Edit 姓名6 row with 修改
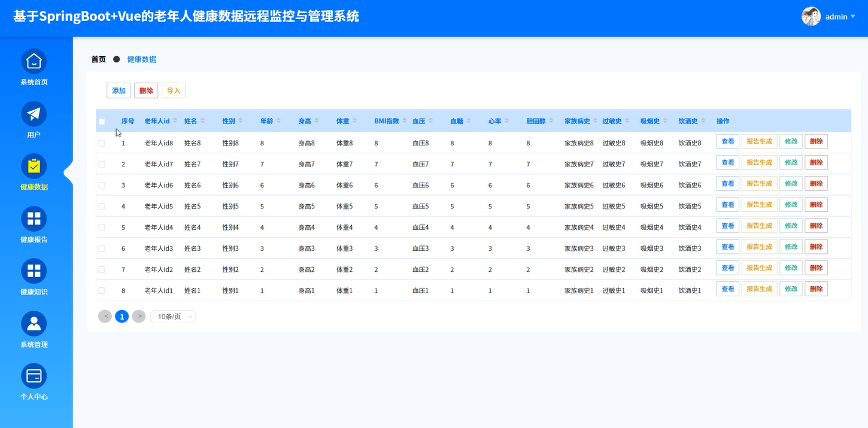 coord(791,183)
